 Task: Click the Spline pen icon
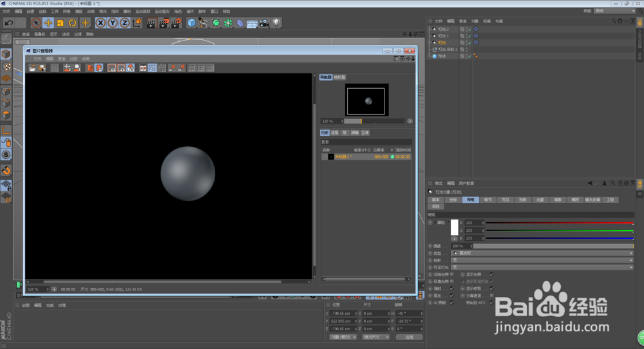click(x=204, y=23)
